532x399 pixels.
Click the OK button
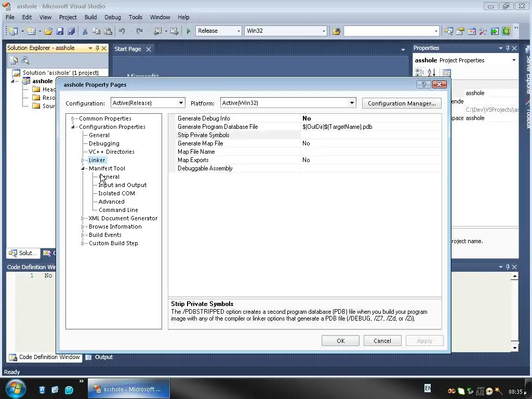click(340, 341)
